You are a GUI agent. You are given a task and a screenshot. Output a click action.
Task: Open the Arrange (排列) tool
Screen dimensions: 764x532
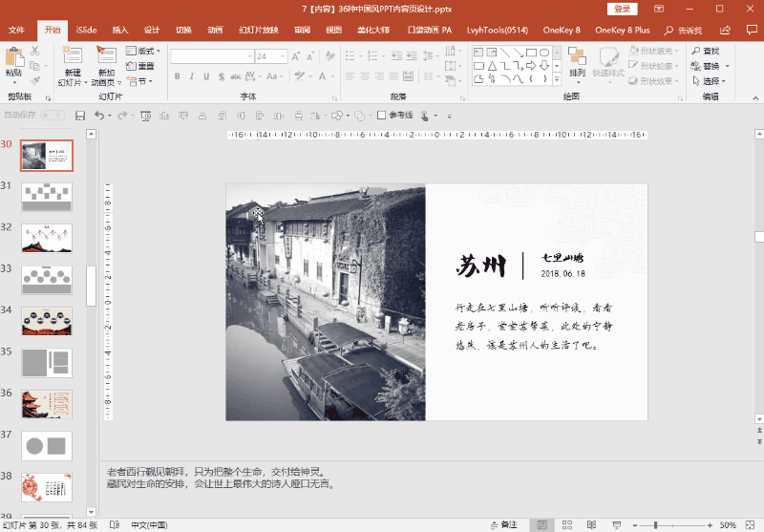578,61
